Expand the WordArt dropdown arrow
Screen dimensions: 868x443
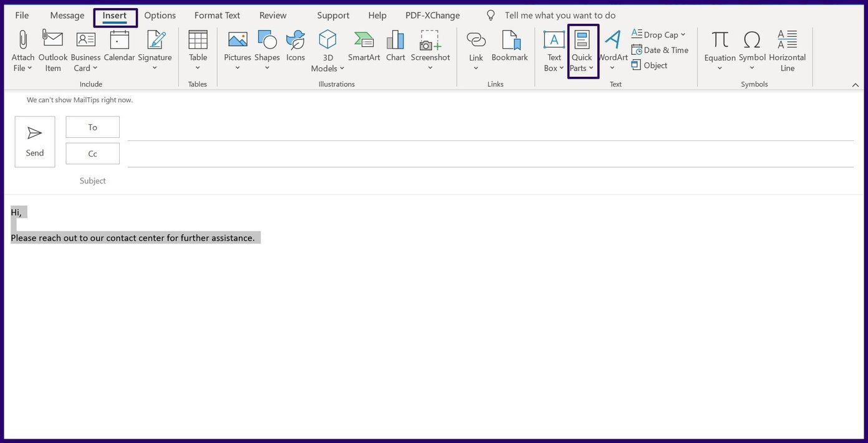point(612,68)
